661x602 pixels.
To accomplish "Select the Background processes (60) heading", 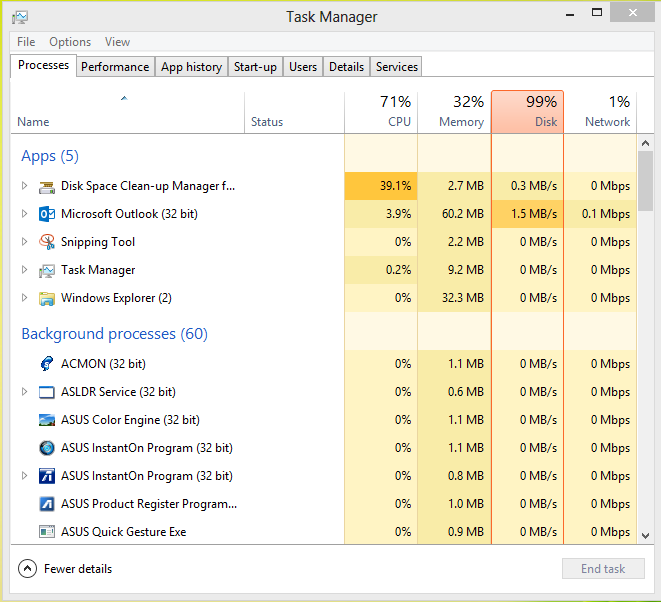I will click(114, 334).
